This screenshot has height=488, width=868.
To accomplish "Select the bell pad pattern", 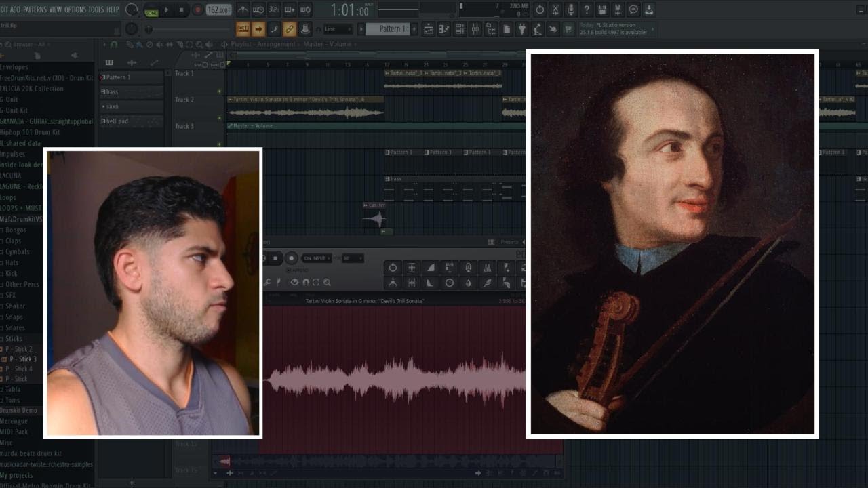I will tap(132, 121).
